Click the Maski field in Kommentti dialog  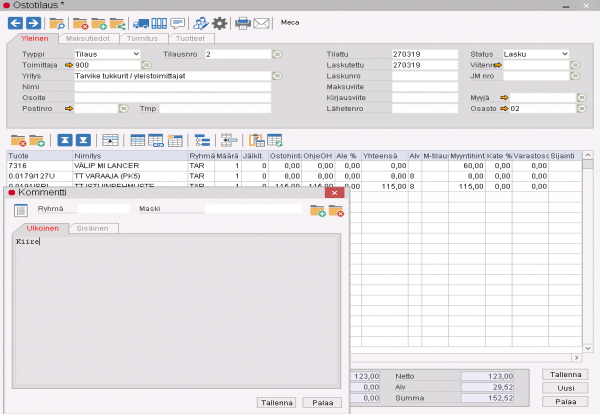[x=253, y=209]
